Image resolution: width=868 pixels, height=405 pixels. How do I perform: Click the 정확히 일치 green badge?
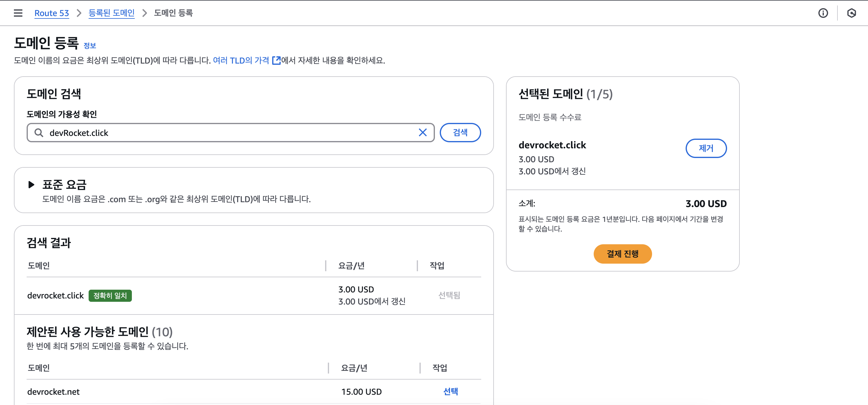[110, 295]
